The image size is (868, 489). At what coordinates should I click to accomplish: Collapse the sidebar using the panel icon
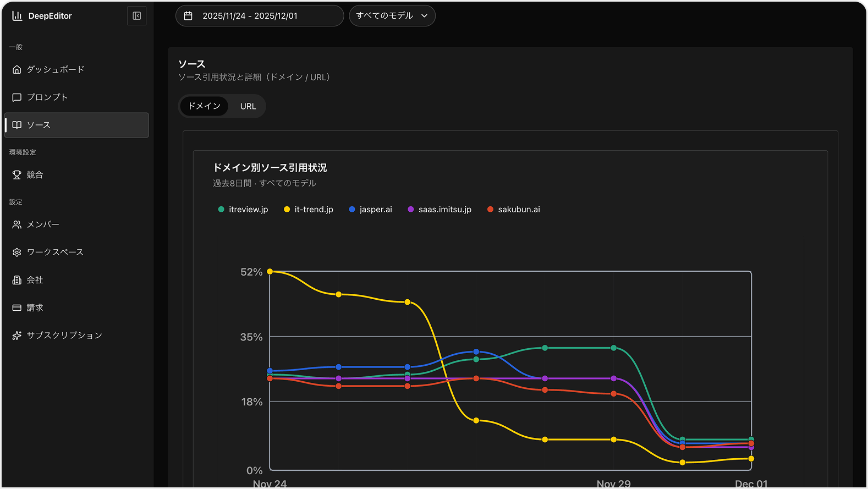(136, 16)
